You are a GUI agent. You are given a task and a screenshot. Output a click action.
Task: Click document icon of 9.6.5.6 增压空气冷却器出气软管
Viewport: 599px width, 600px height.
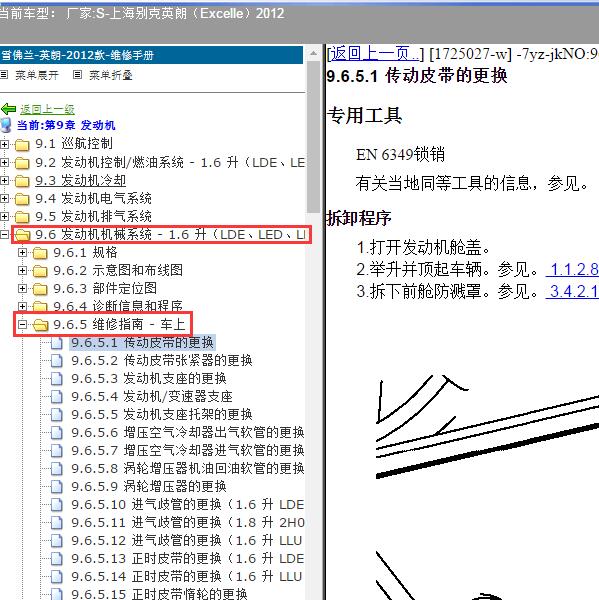click(x=57, y=433)
